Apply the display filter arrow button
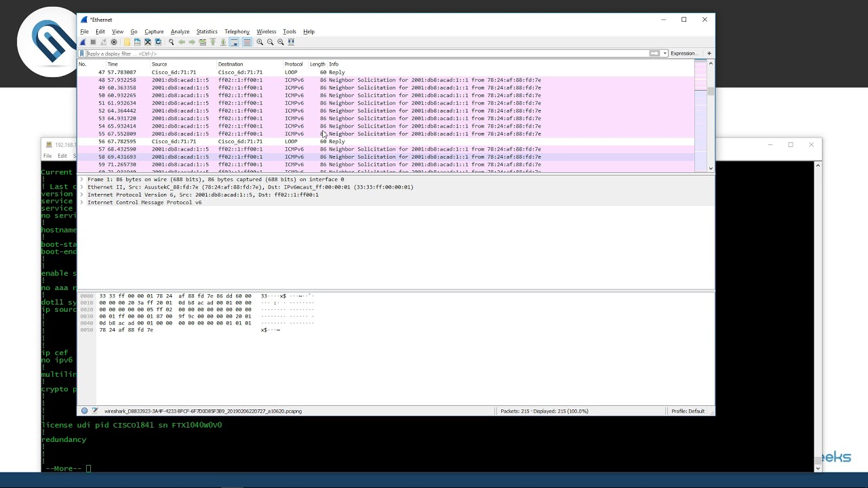The image size is (868, 488). click(654, 54)
